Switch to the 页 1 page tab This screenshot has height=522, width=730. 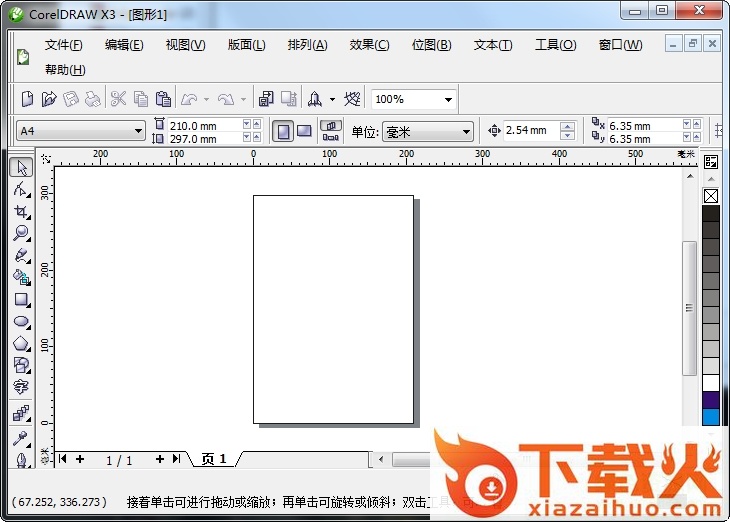[214, 459]
